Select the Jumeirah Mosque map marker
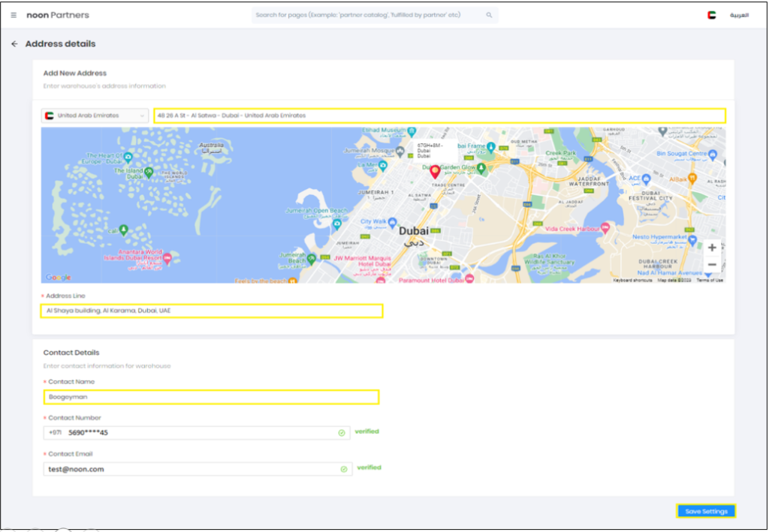Image resolution: width=769 pixels, height=532 pixels. point(400,152)
